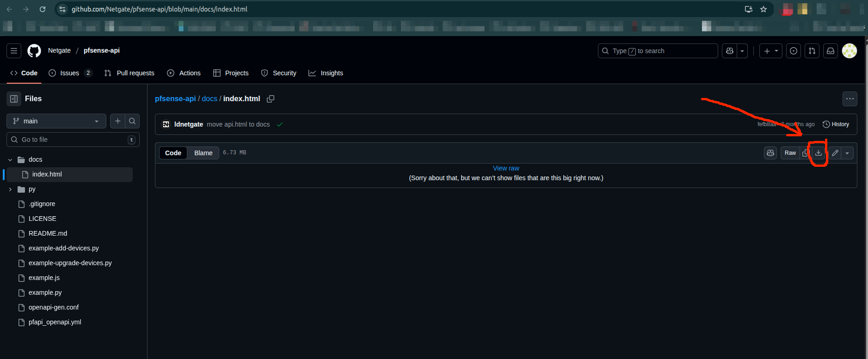Open README.md in the file tree

tap(48, 233)
